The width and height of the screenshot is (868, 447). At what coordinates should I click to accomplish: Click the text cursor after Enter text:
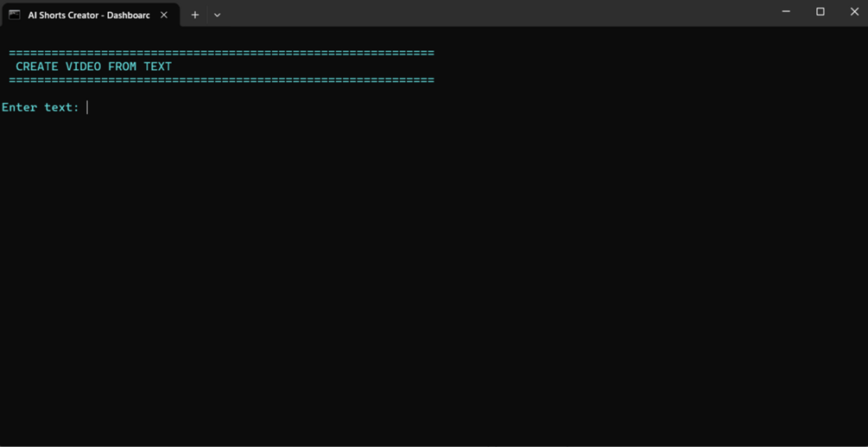click(87, 107)
